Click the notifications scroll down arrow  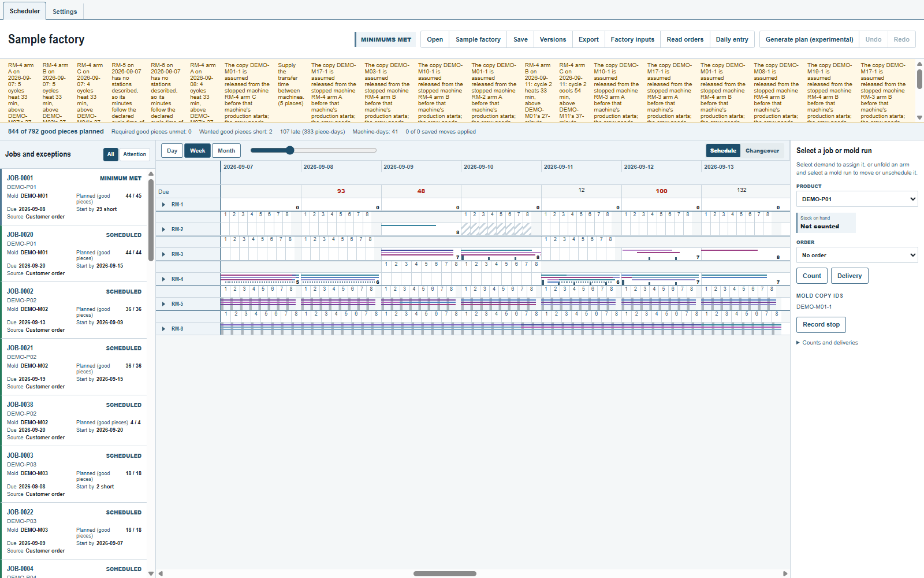pos(919,117)
